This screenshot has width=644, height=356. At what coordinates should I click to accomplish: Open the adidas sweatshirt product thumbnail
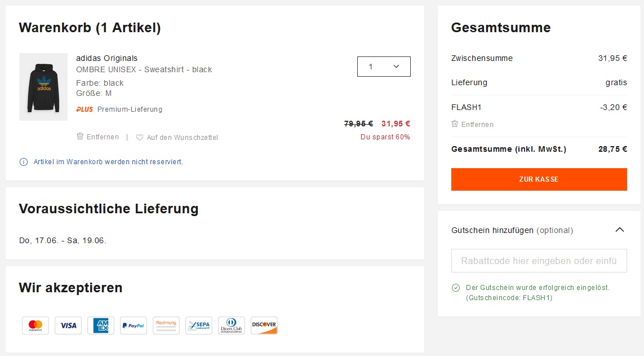pyautogui.click(x=43, y=87)
